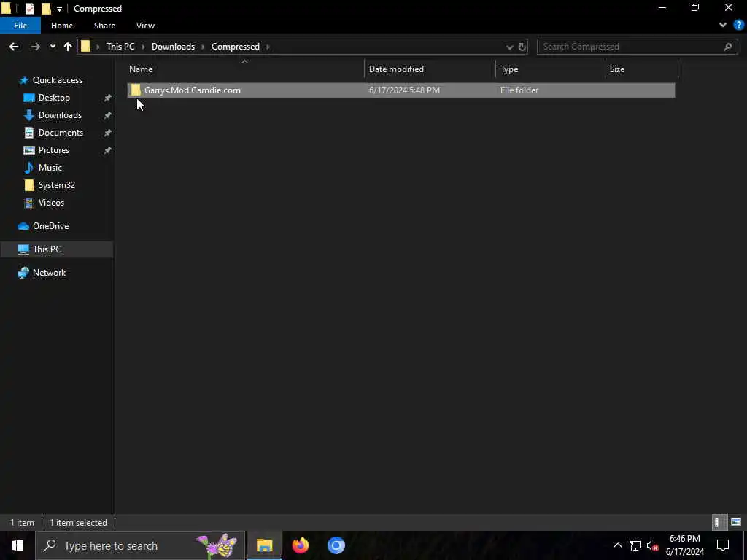
Task: Click New folder quick access toolbar icon
Action: click(x=46, y=9)
